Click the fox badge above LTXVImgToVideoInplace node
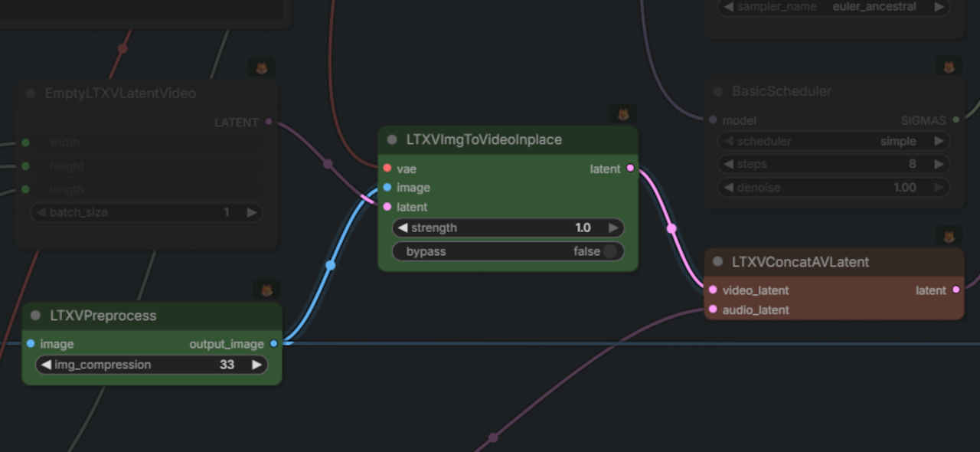The image size is (980, 452). [623, 115]
